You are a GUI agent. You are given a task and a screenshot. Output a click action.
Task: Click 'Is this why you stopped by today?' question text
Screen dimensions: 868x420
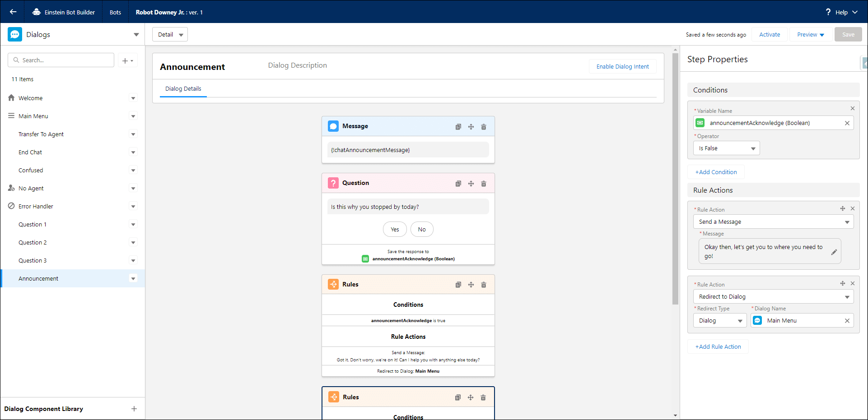(375, 207)
